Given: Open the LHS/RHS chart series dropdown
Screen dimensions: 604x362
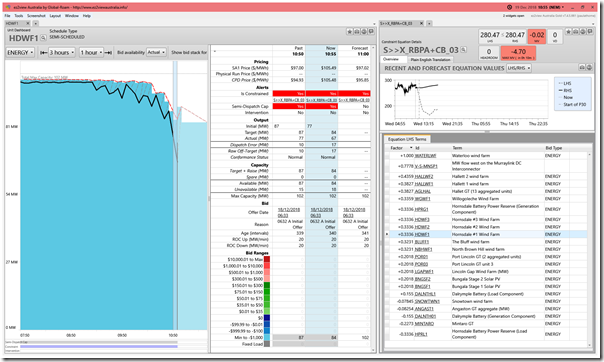Looking at the screenshot, I should tap(519, 68).
